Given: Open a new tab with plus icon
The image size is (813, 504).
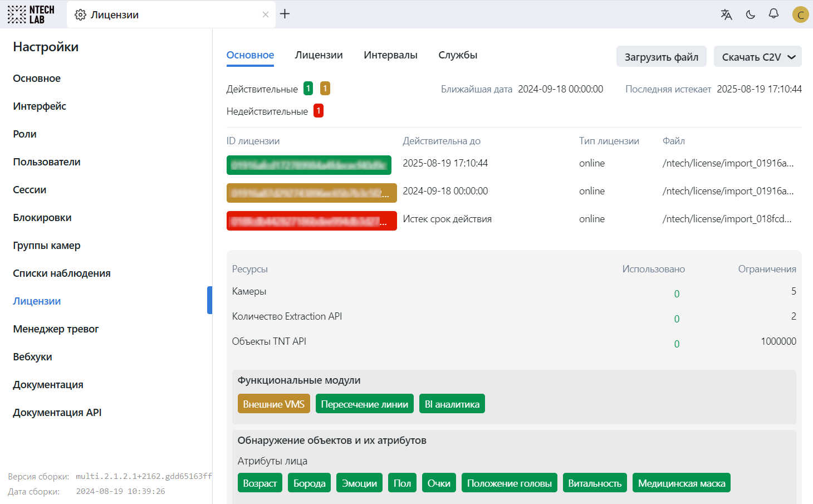Looking at the screenshot, I should (x=285, y=14).
